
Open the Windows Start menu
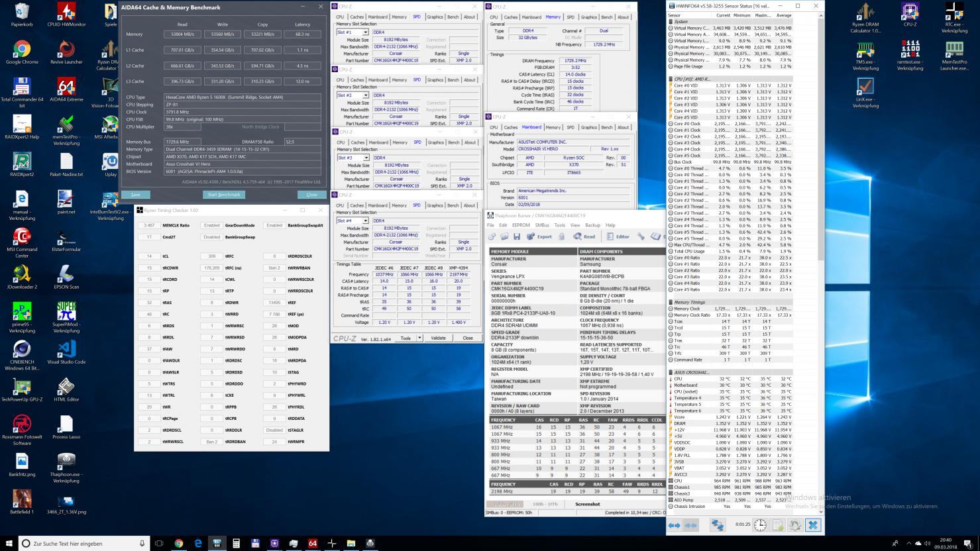[9, 543]
